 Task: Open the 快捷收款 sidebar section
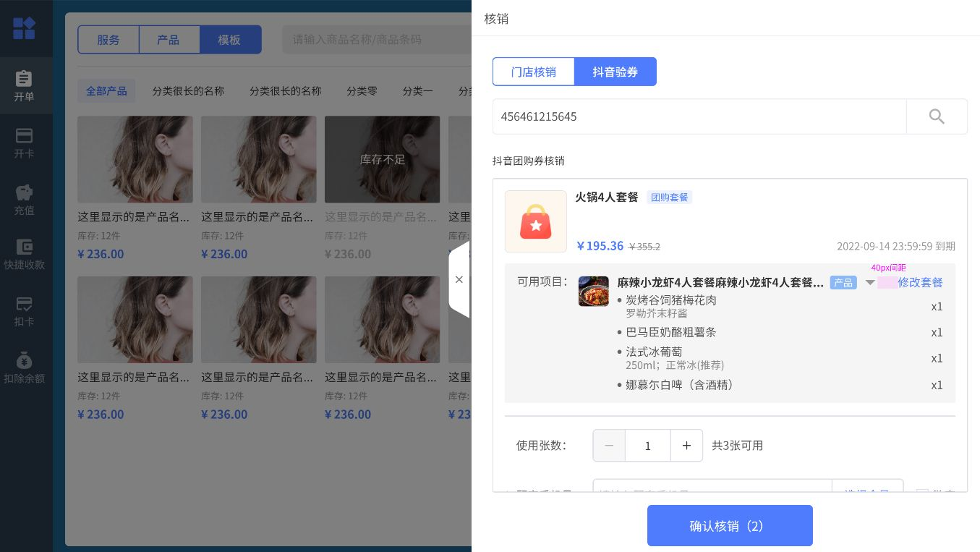pos(24,255)
